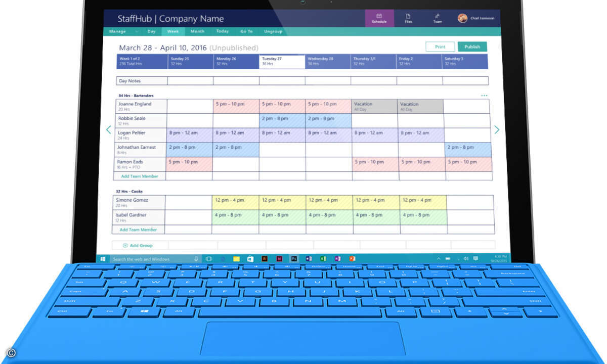The image size is (607, 364).
Task: Show hidden system tray icons
Action: [x=439, y=259]
